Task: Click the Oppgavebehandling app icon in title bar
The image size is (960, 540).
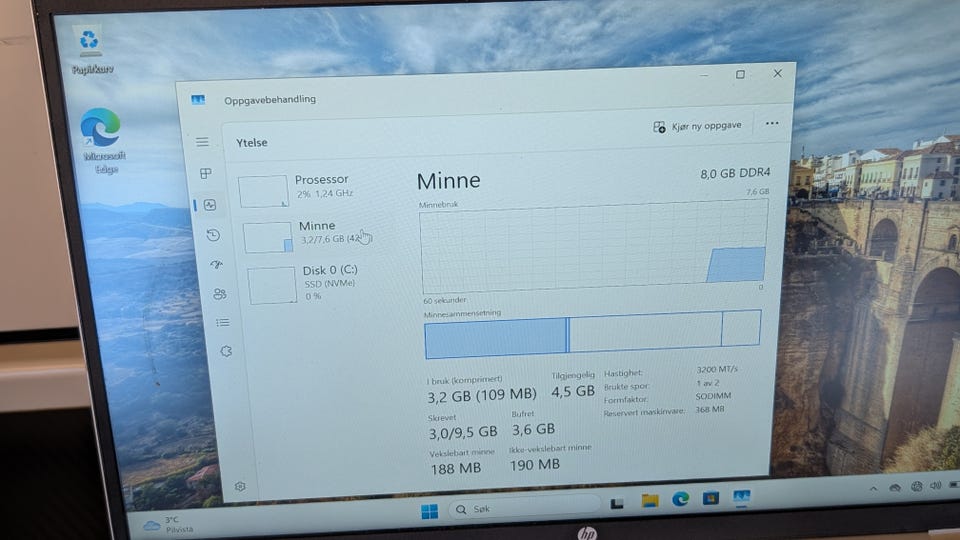Action: pos(198,100)
